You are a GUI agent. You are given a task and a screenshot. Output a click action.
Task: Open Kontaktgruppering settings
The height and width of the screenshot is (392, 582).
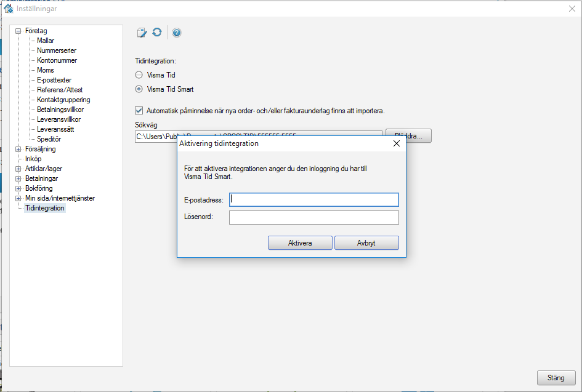(x=63, y=100)
